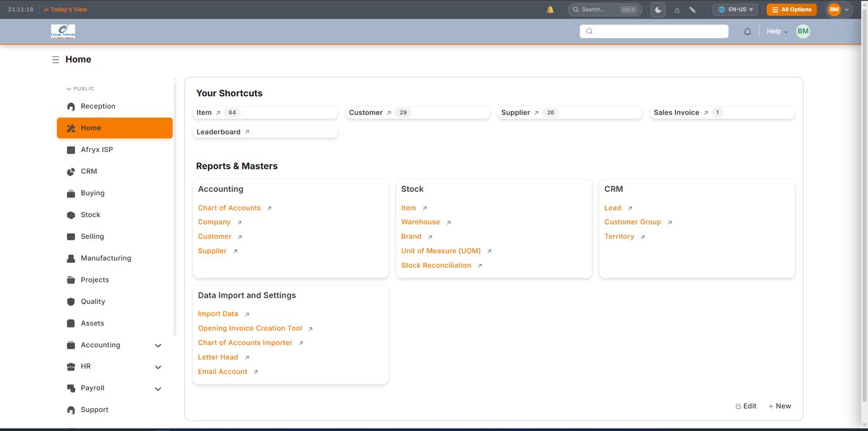Open Opening Invoice Creation Tool link
Screen dimensions: 868x431
250,328
